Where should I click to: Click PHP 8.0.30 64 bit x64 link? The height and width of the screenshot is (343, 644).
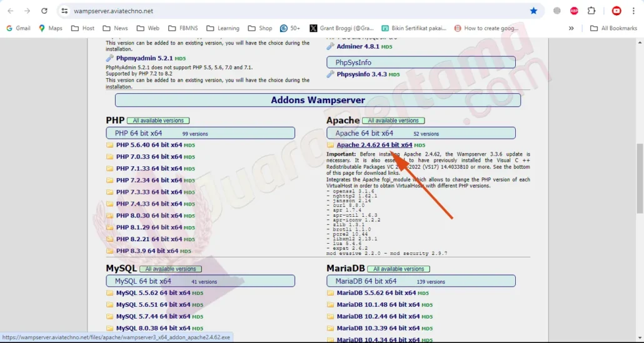pyautogui.click(x=149, y=216)
